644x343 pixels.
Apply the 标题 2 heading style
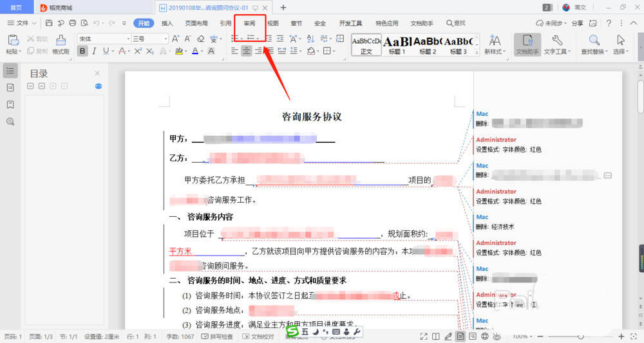click(x=428, y=44)
